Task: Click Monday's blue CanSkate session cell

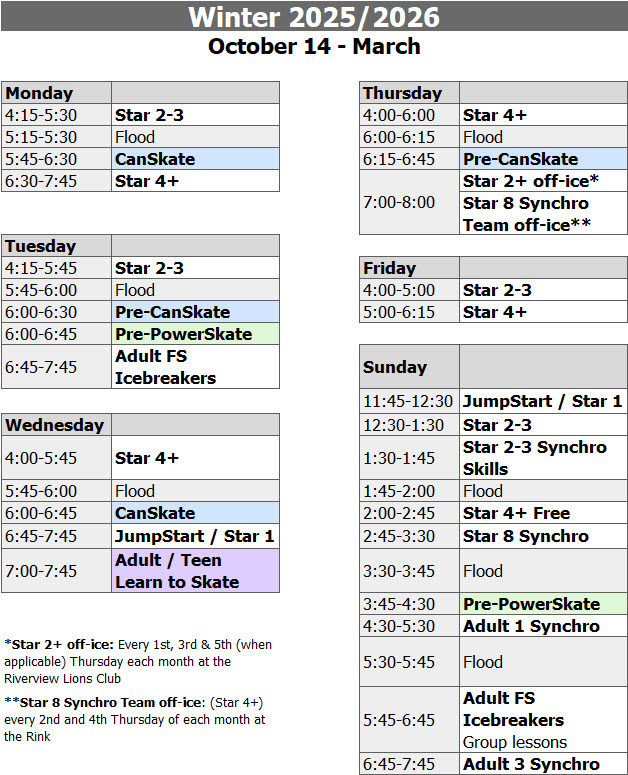Action: pos(195,159)
